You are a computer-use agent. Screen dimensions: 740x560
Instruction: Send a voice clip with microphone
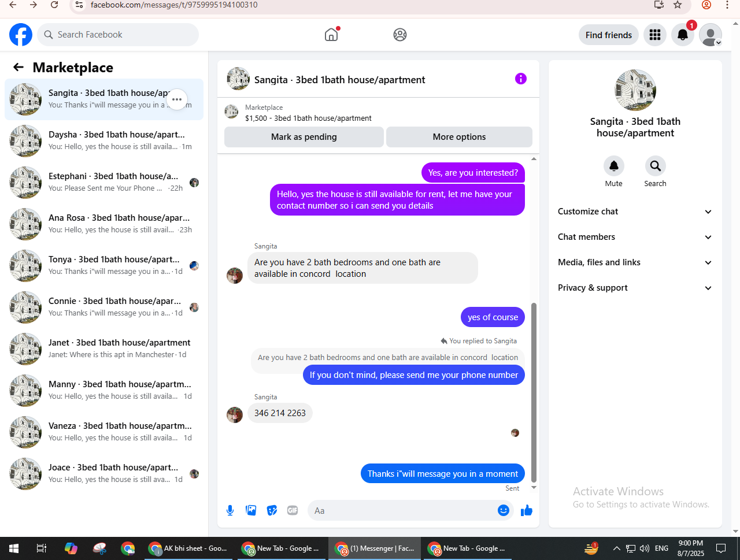click(230, 510)
